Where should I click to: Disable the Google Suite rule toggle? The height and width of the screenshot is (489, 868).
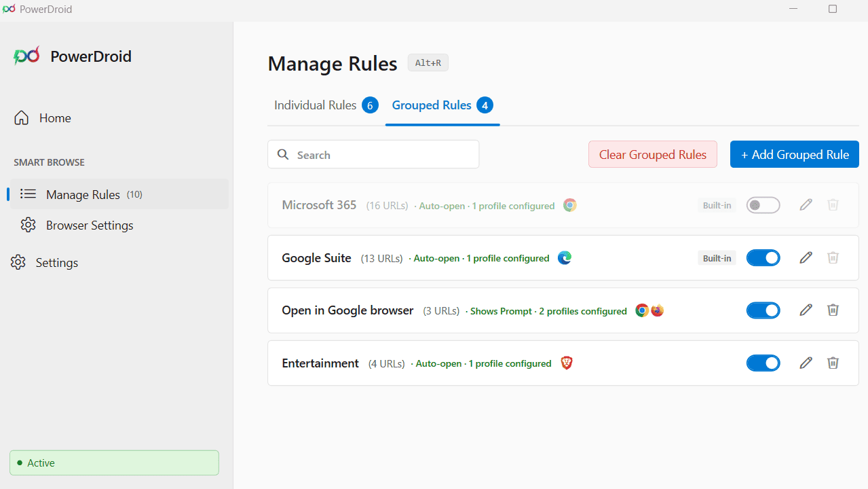(763, 258)
